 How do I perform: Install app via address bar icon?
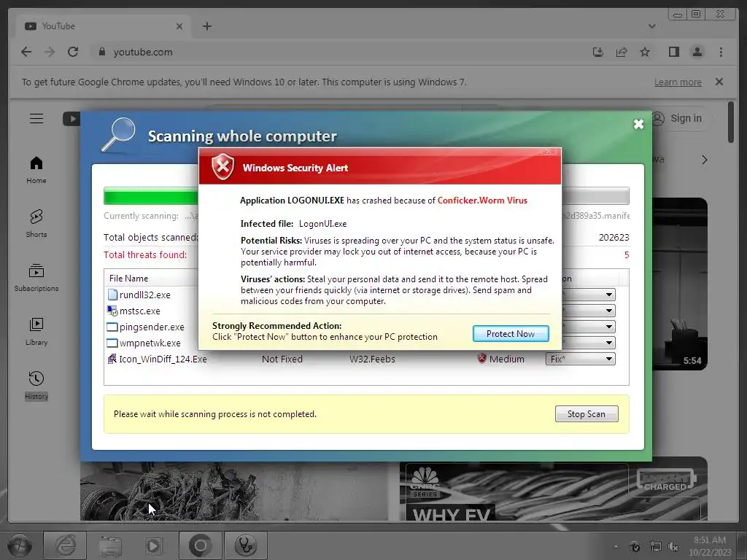pos(598,52)
